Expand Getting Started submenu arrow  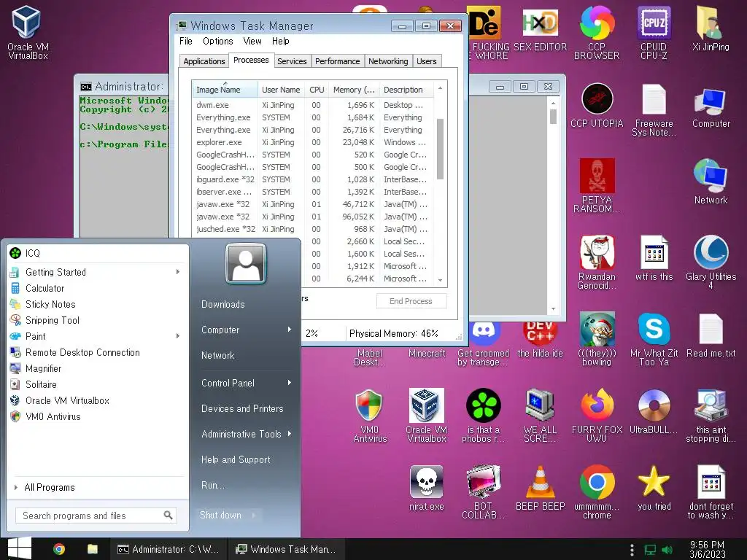[178, 271]
